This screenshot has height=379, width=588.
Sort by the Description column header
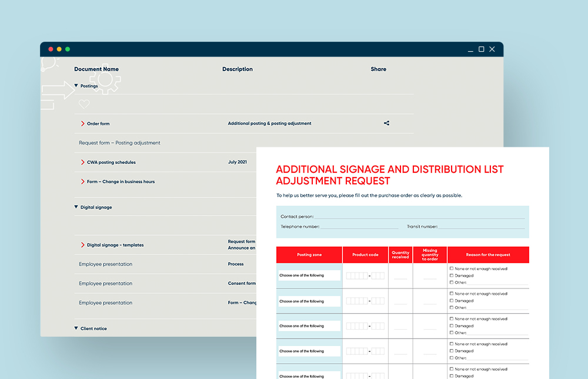[x=238, y=69]
